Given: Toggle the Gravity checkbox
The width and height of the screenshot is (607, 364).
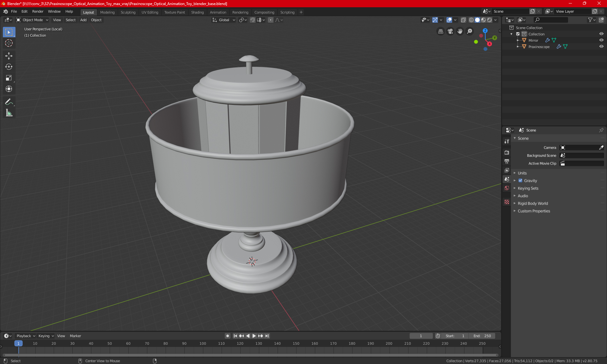Looking at the screenshot, I should tap(520, 181).
